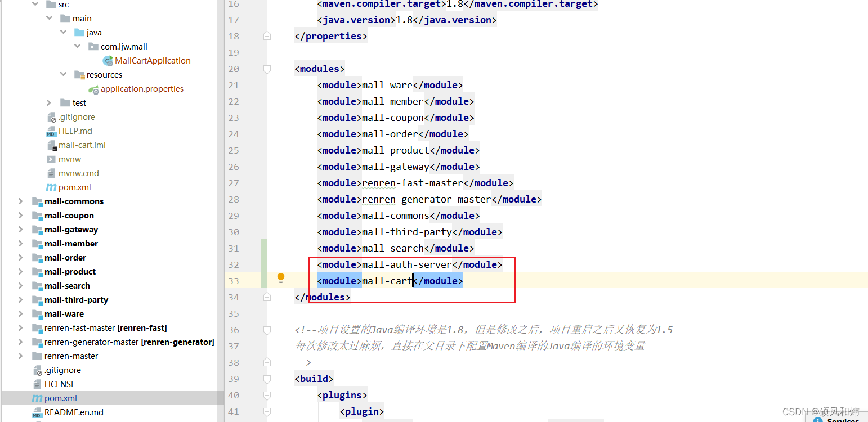Click the light bulb quick-fix icon

[x=281, y=278]
